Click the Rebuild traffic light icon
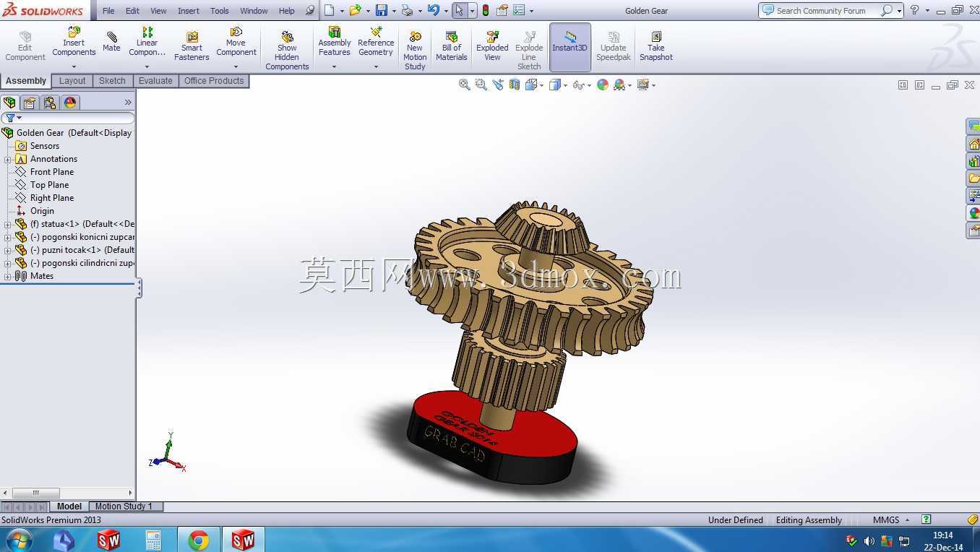 [x=486, y=10]
